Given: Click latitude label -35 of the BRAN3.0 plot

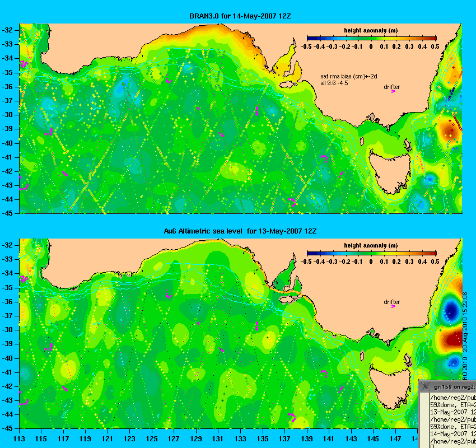Looking at the screenshot, I should [7, 73].
